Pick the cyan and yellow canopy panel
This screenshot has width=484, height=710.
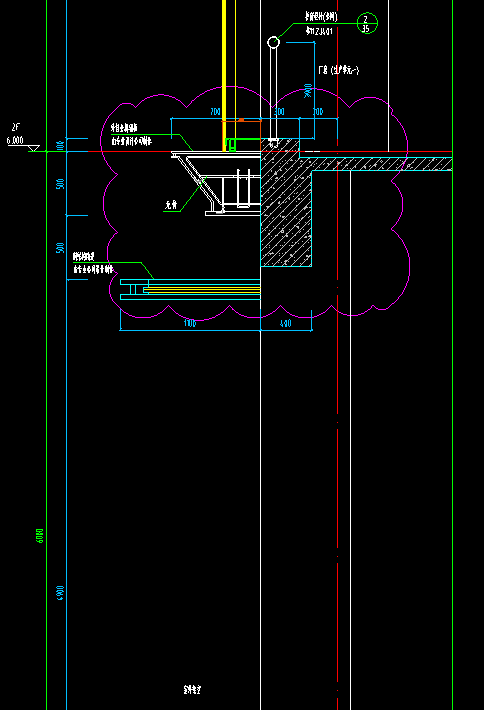(x=190, y=289)
